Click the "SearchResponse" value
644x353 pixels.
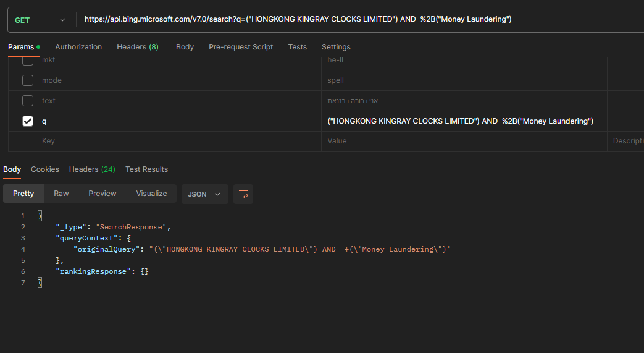pos(131,227)
